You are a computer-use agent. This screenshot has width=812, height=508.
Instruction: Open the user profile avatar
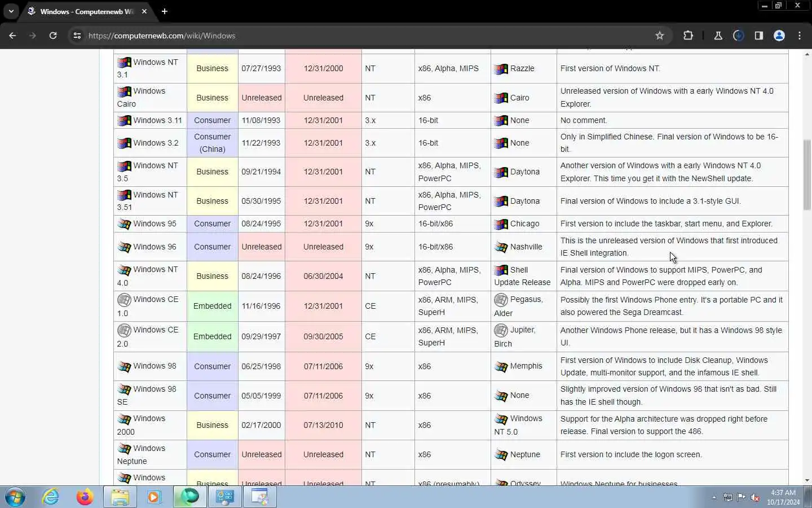(x=779, y=36)
